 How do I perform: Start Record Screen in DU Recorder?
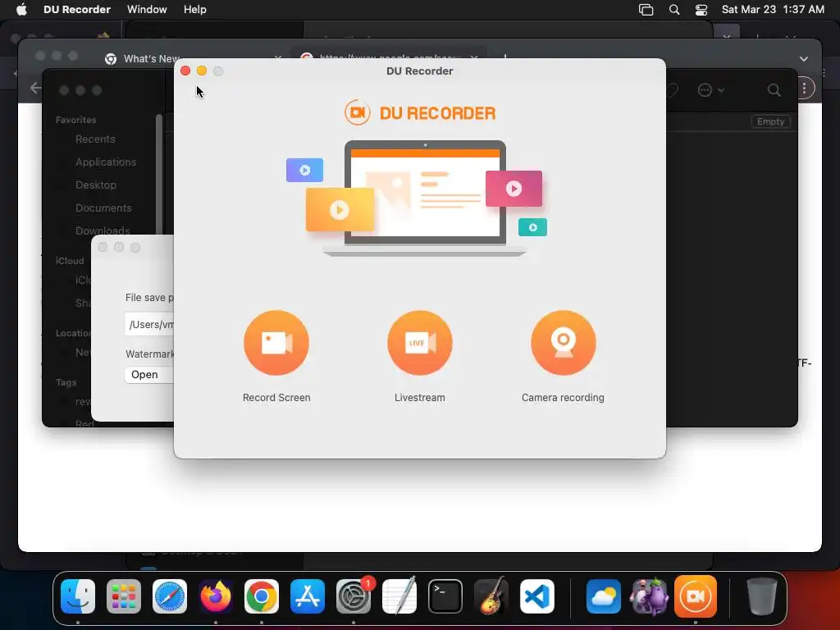(276, 343)
